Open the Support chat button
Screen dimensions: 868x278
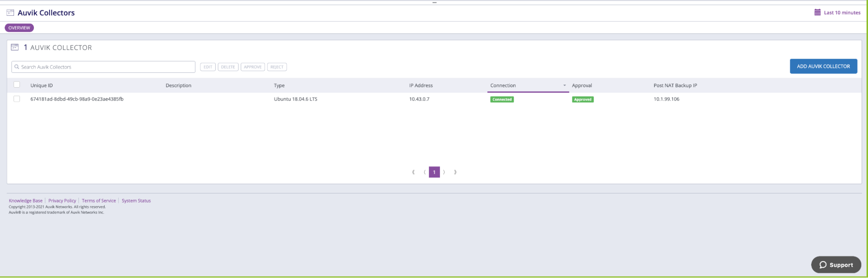(x=836, y=265)
